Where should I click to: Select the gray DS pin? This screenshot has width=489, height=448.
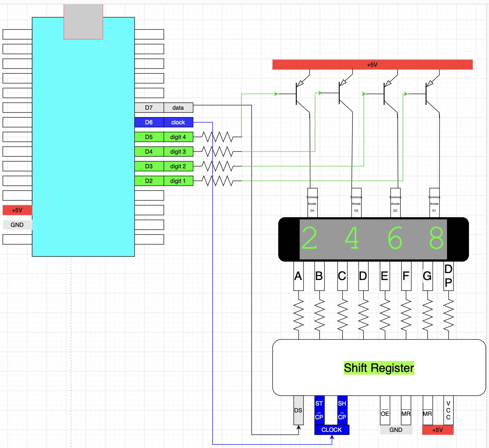[298, 410]
